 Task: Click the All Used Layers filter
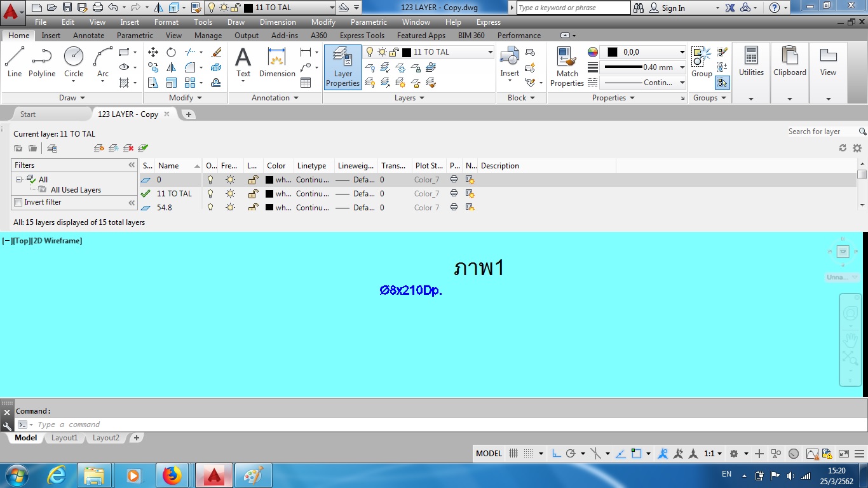pos(75,190)
